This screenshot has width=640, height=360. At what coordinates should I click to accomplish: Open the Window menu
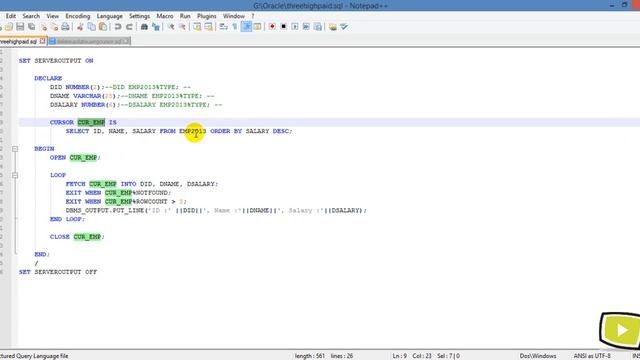[x=233, y=16]
